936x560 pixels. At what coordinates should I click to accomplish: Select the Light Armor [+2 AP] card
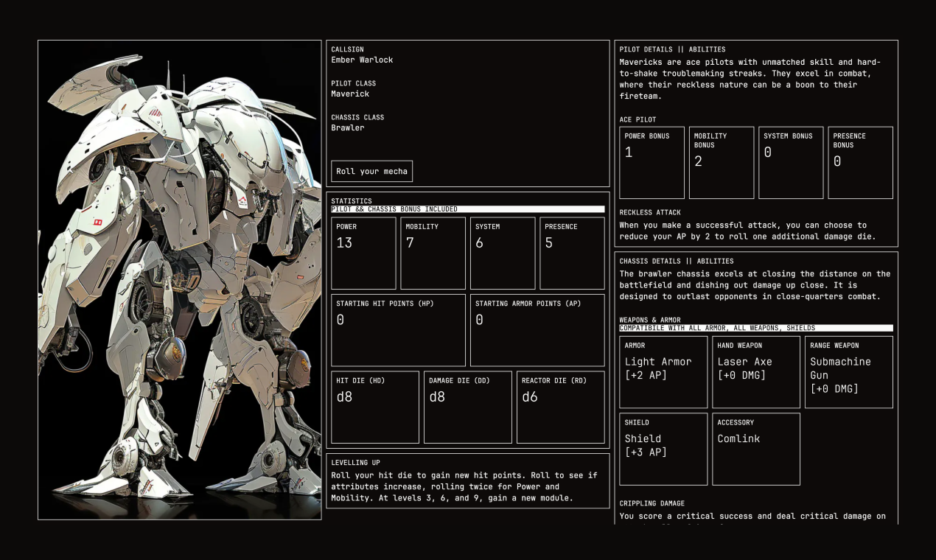point(663,372)
